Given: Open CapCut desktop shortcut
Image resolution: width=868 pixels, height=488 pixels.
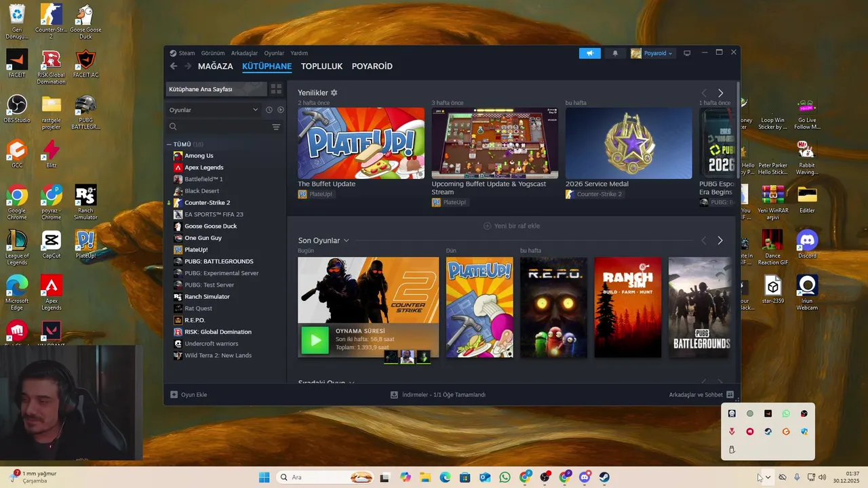Looking at the screenshot, I should (51, 244).
